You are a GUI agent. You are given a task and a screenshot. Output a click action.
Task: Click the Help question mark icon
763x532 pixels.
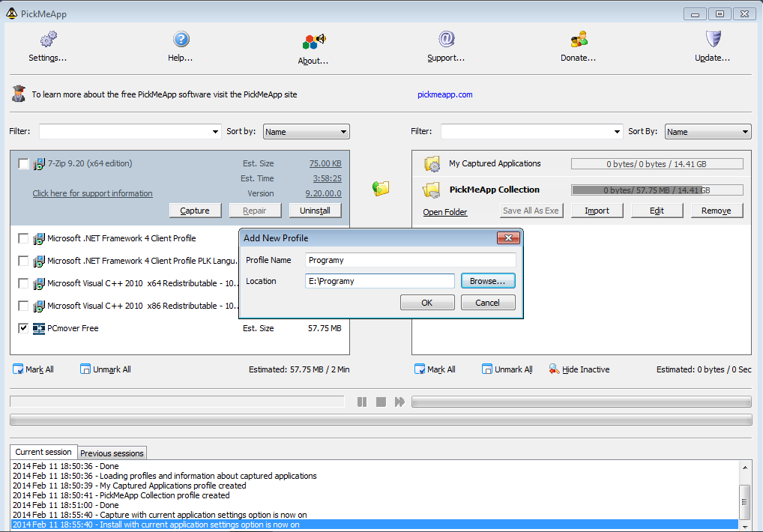point(181,39)
